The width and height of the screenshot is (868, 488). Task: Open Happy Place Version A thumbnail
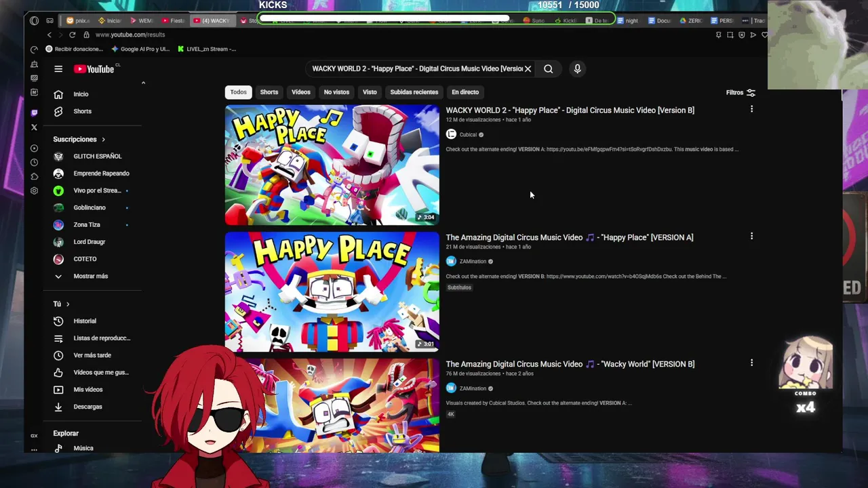click(x=332, y=292)
